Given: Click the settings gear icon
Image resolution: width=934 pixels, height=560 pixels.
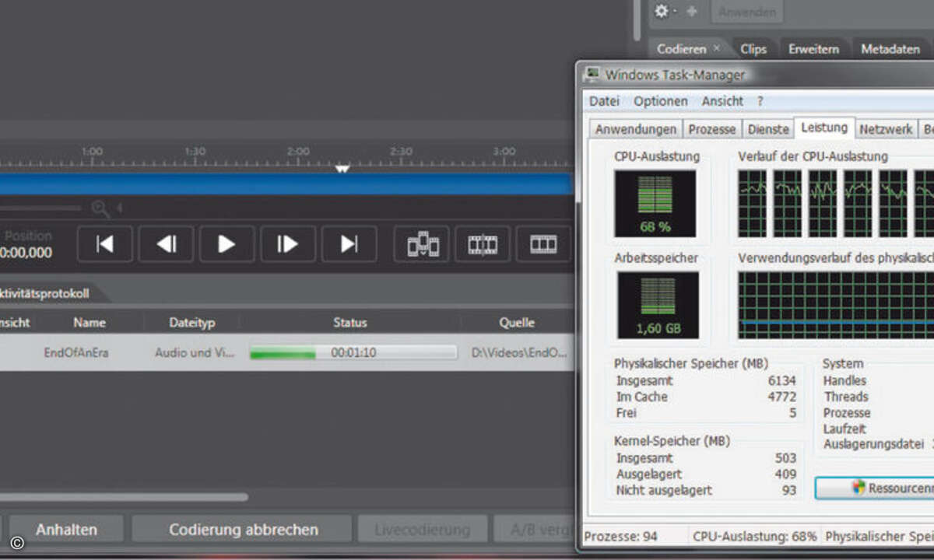Looking at the screenshot, I should click(661, 12).
